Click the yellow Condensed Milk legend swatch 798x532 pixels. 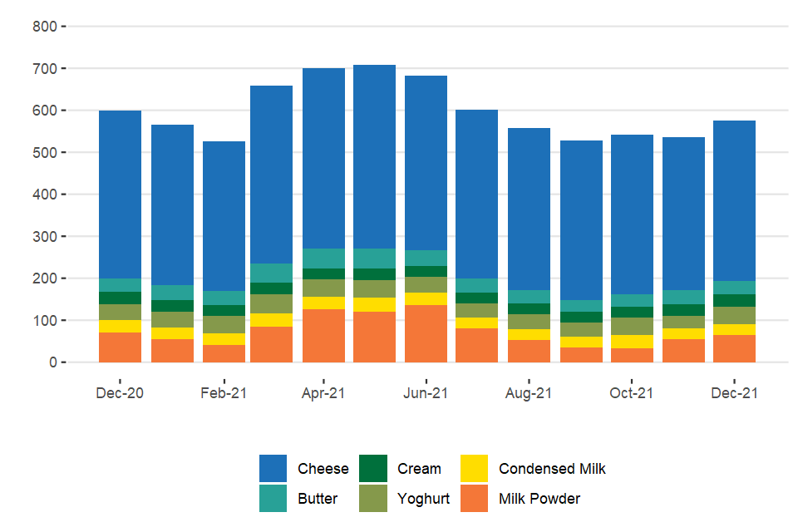[475, 469]
